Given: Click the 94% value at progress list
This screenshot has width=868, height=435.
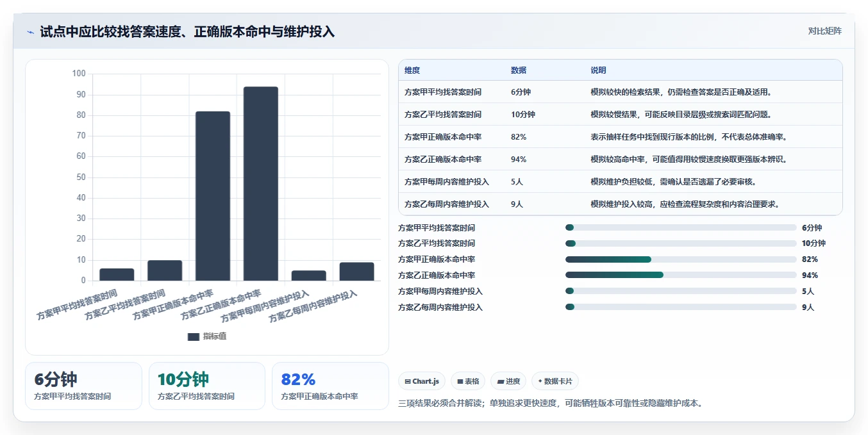Looking at the screenshot, I should click(x=810, y=275).
